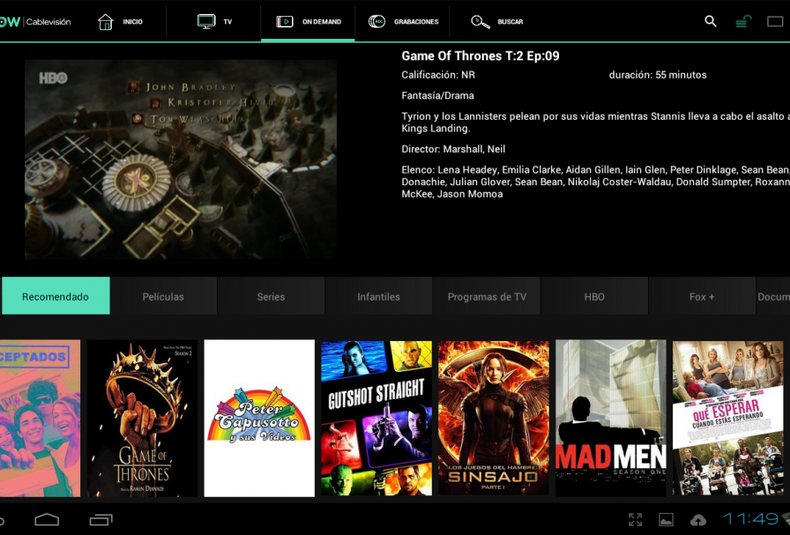The height and width of the screenshot is (535, 790).
Task: Open the BUSCAR menu item
Action: pos(510,22)
